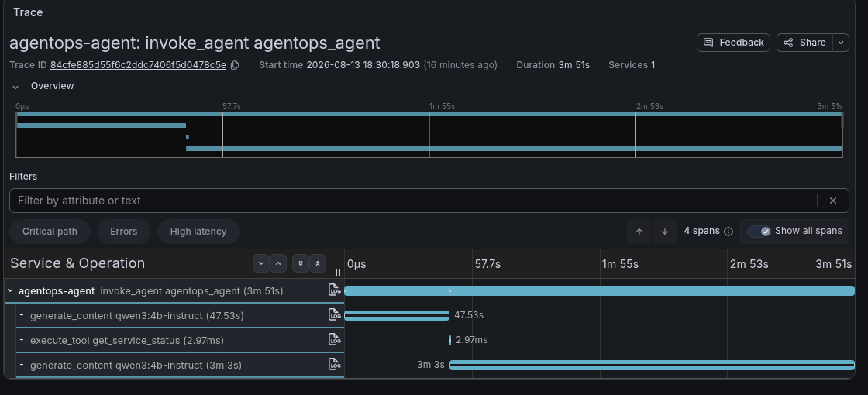The image size is (868, 395).
Task: Collapse the agentops-agent root span
Action: (10, 290)
